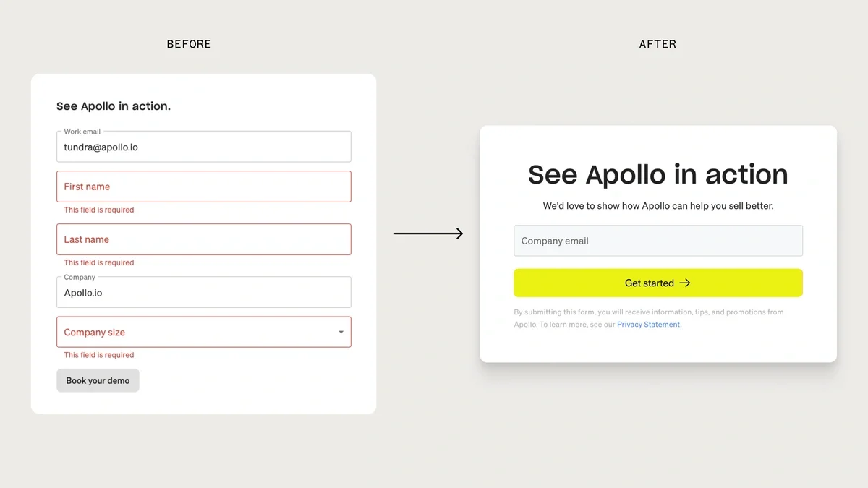
Task: Click the 'By submitting this form' disclaimer
Action: click(x=648, y=312)
